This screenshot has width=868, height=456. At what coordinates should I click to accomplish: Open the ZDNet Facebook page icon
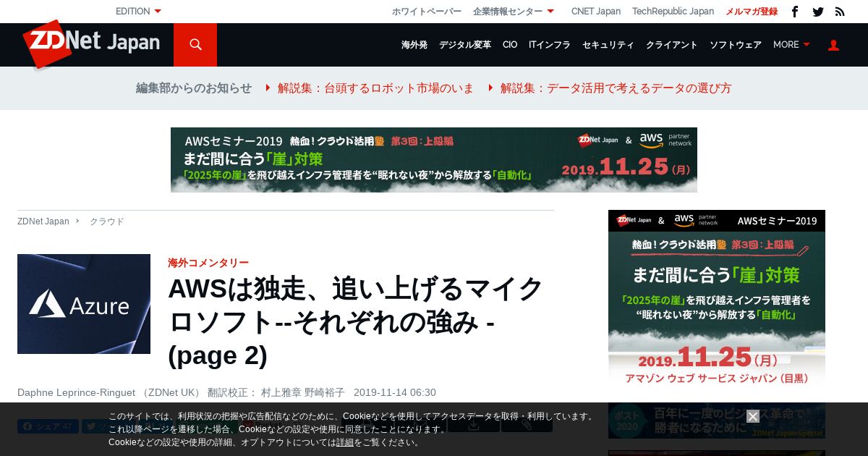pyautogui.click(x=795, y=12)
